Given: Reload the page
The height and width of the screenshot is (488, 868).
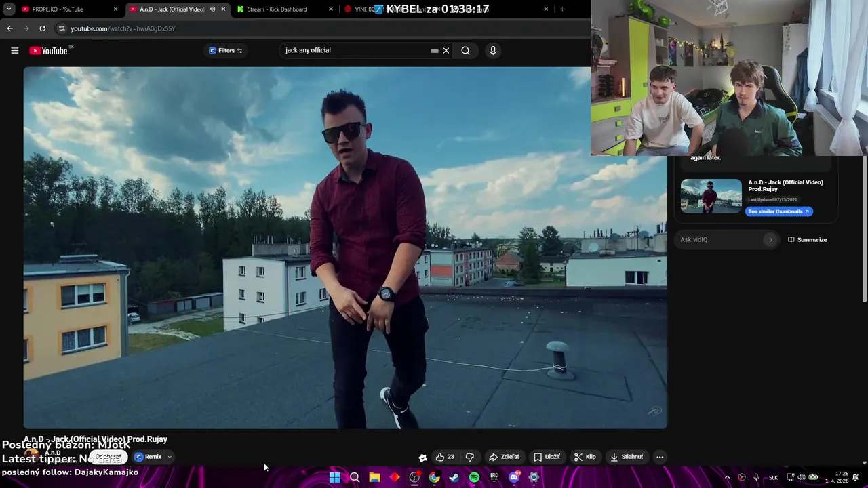Looking at the screenshot, I should [42, 28].
